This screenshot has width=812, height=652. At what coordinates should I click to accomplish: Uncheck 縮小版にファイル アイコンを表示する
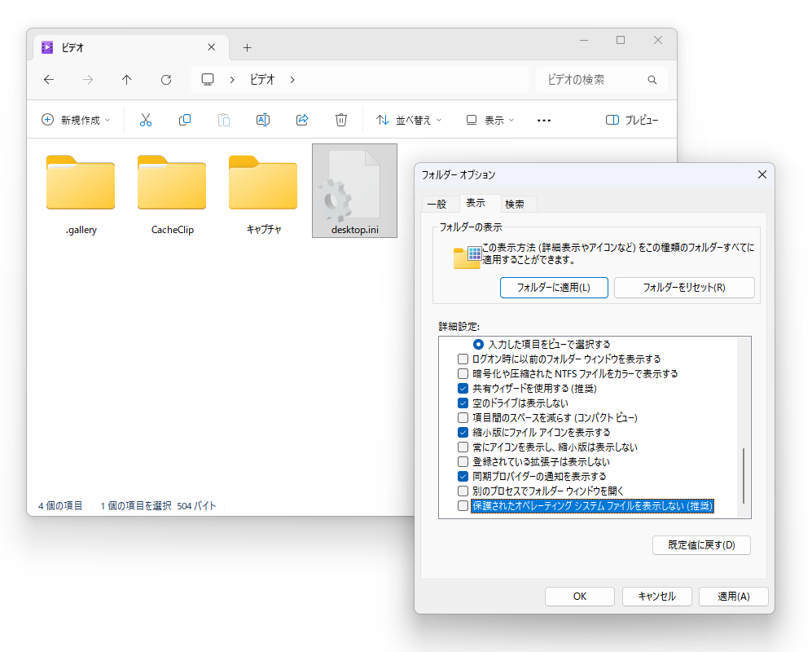tap(463, 432)
